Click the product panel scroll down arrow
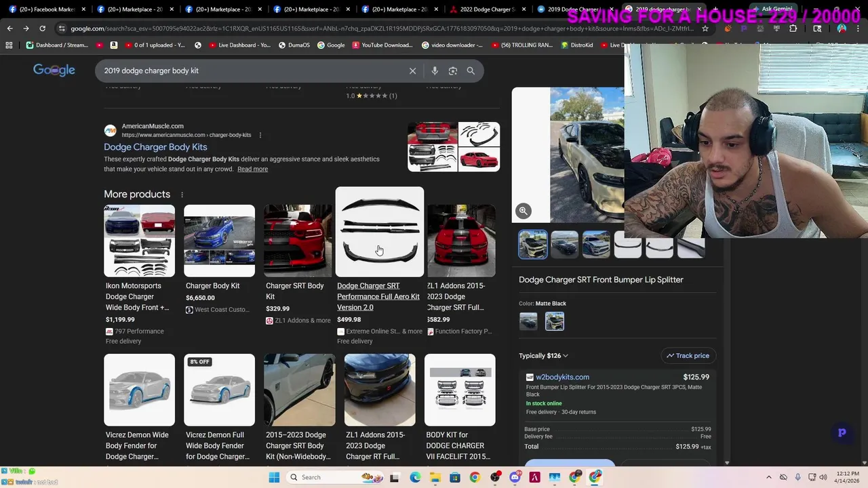Screen dimensions: 868x488 point(727,463)
